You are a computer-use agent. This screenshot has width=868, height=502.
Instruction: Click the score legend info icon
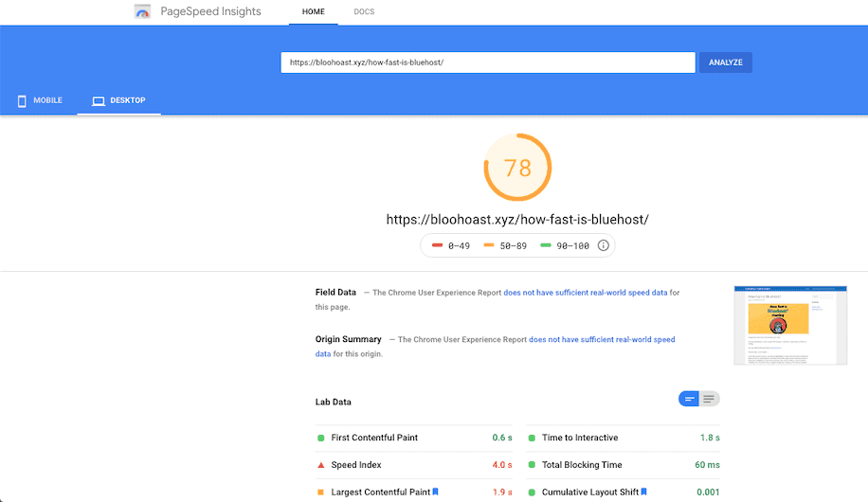(604, 245)
